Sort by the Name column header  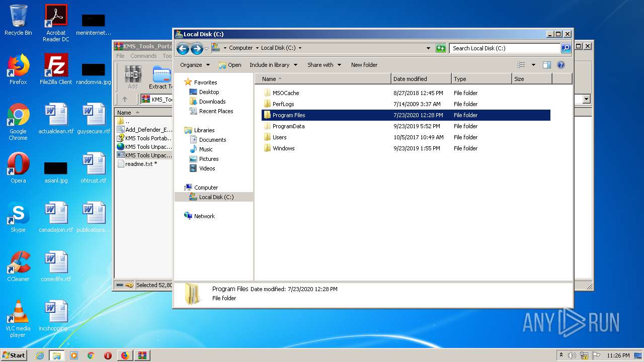point(323,79)
